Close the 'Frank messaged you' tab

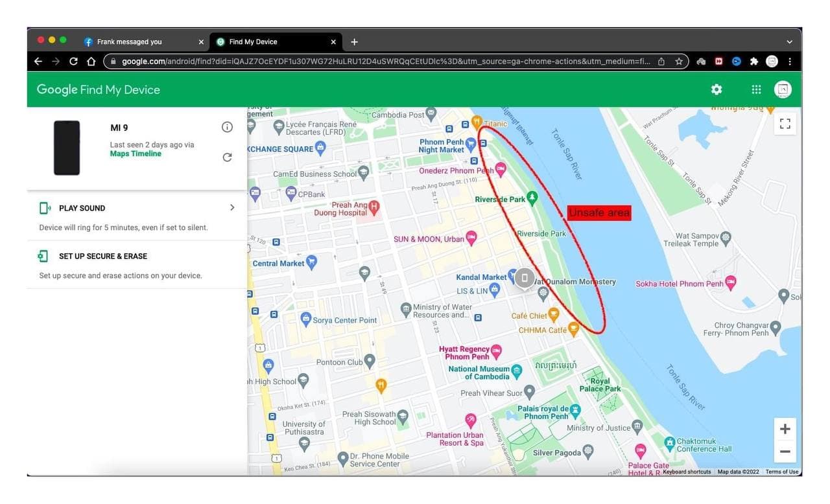tap(201, 41)
